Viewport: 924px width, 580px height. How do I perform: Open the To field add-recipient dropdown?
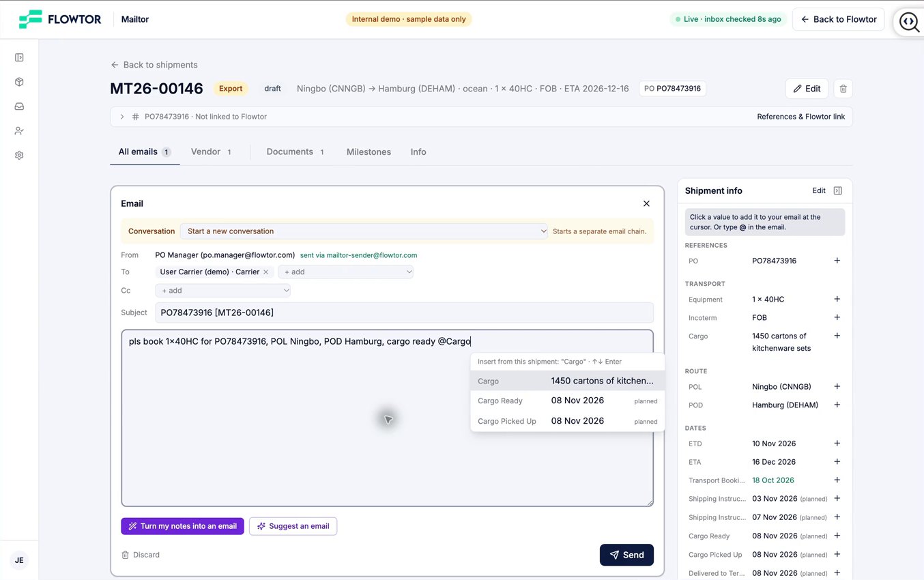[346, 272]
